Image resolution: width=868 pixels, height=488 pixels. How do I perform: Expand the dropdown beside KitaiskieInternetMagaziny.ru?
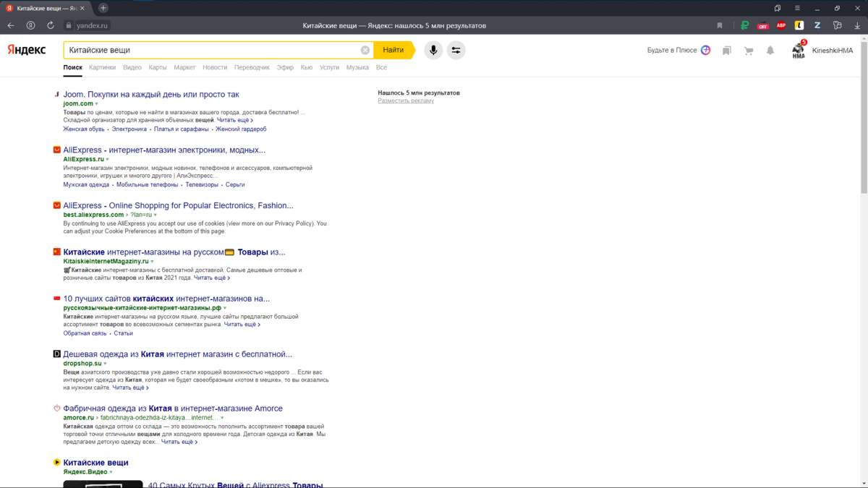pyautogui.click(x=152, y=262)
